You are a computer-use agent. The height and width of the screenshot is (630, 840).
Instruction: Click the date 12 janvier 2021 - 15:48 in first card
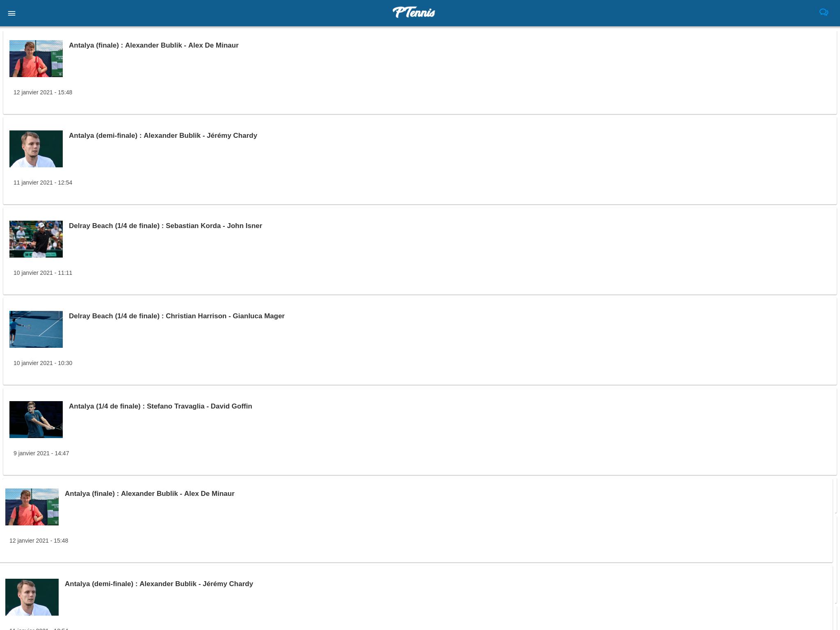43,92
